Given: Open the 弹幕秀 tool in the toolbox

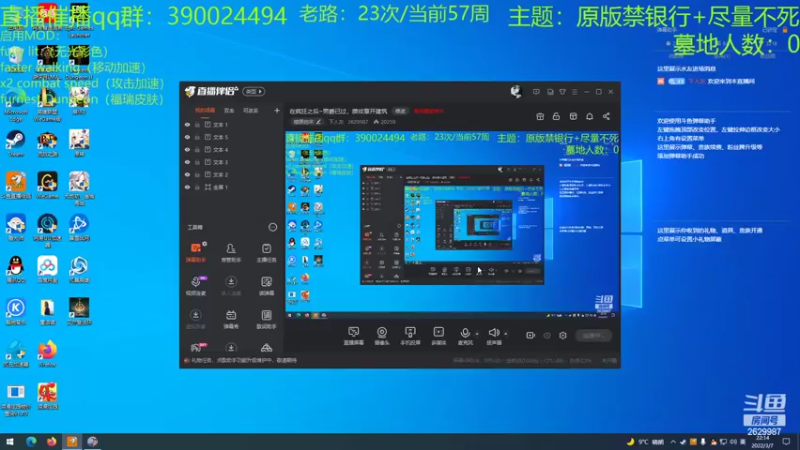Looking at the screenshot, I should tap(231, 319).
